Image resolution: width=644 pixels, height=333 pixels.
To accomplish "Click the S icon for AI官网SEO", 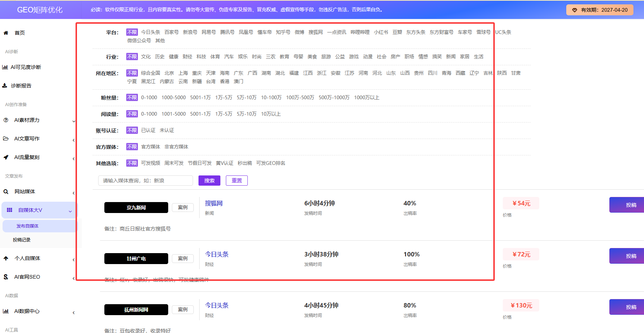I will 6,277.
